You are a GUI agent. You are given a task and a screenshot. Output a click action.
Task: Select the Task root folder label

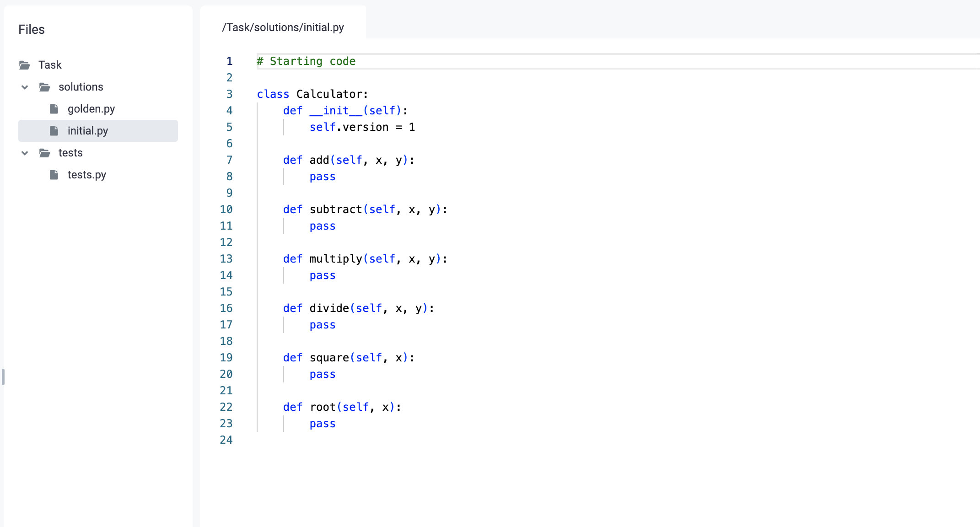(50, 65)
